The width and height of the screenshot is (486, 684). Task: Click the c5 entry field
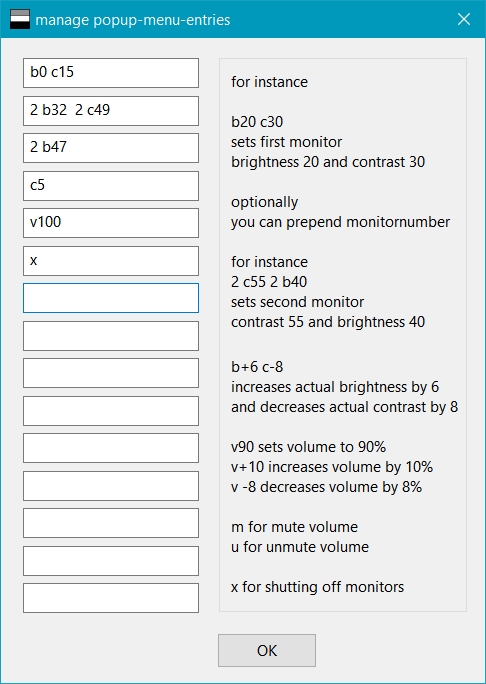coord(111,186)
